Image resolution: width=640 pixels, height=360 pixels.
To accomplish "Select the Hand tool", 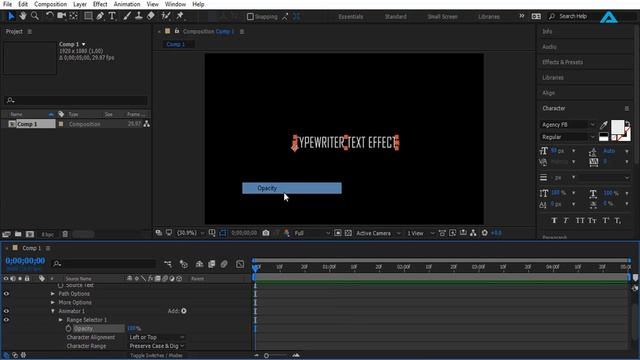I will point(23,16).
